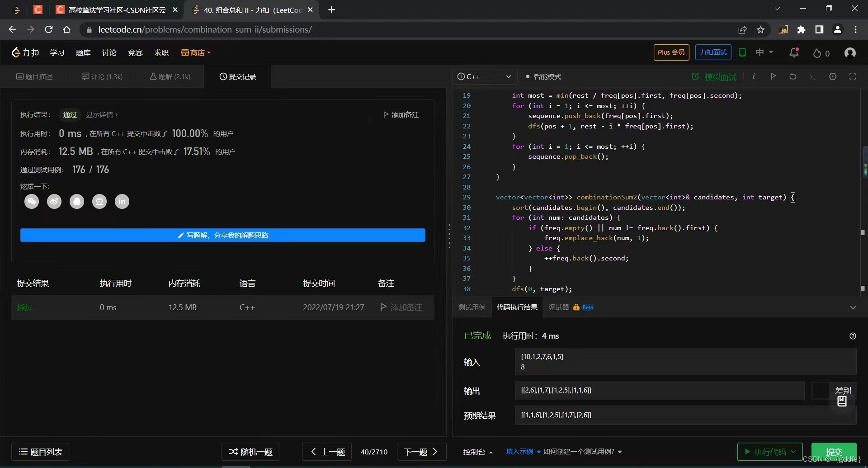The width and height of the screenshot is (868, 468).
Task: Switch to 题目描述 tab
Action: [x=34, y=76]
